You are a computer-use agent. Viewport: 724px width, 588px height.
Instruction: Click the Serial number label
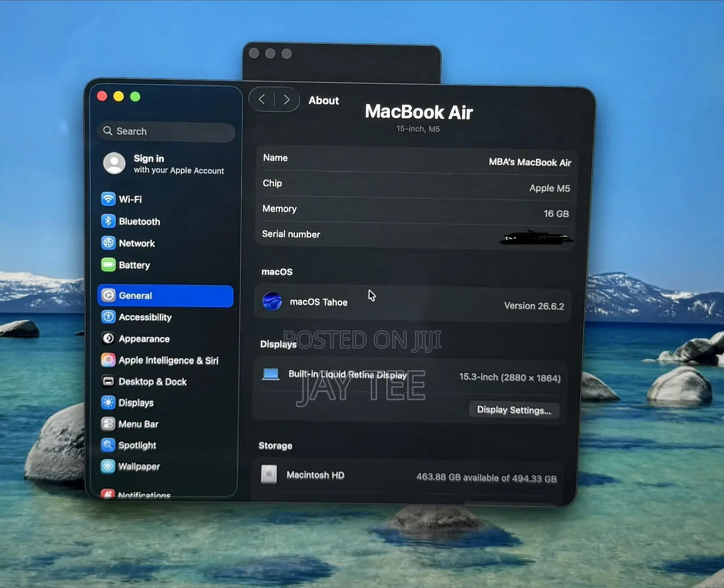click(x=291, y=234)
